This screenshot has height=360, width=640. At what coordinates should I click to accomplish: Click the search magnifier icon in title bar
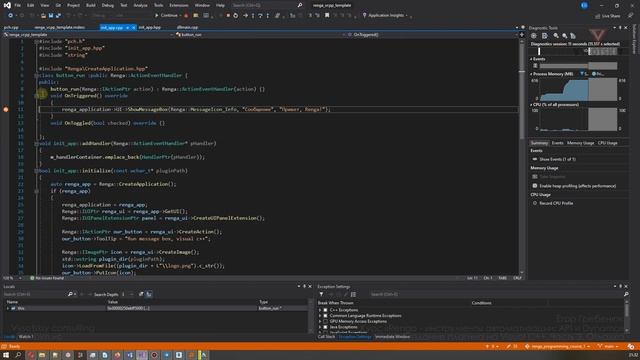[x=300, y=5]
